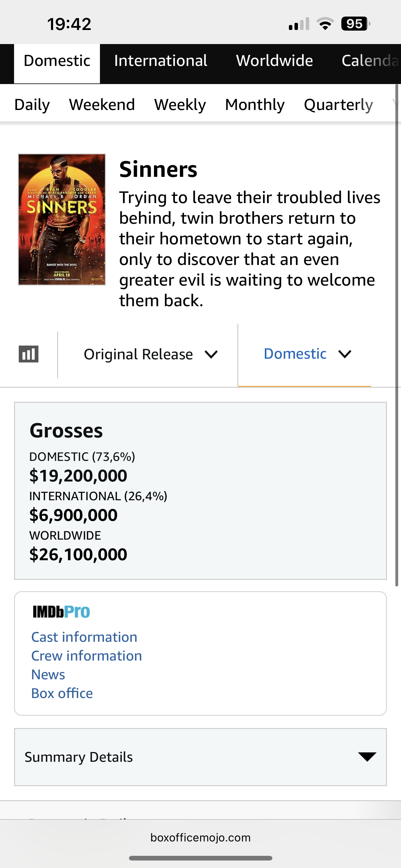Open the Crew information link

[x=87, y=656]
